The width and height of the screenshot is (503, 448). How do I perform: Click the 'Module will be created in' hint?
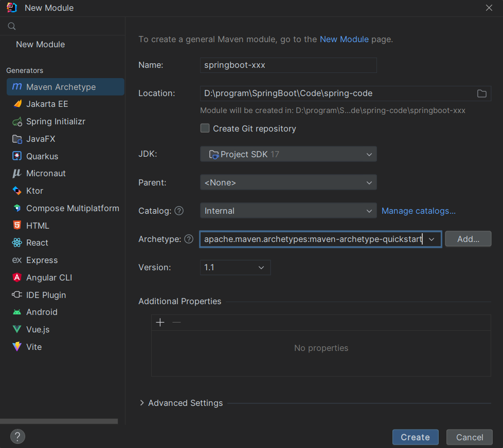(x=333, y=110)
